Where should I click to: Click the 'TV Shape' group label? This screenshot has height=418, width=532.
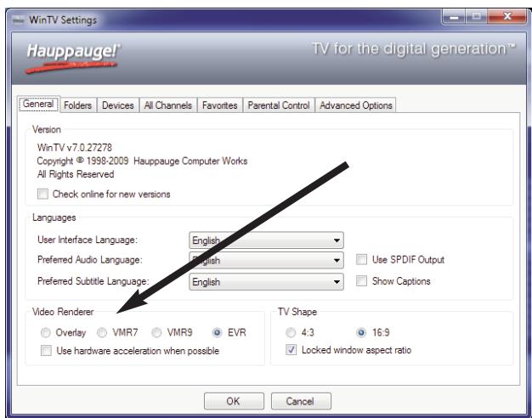pos(297,312)
